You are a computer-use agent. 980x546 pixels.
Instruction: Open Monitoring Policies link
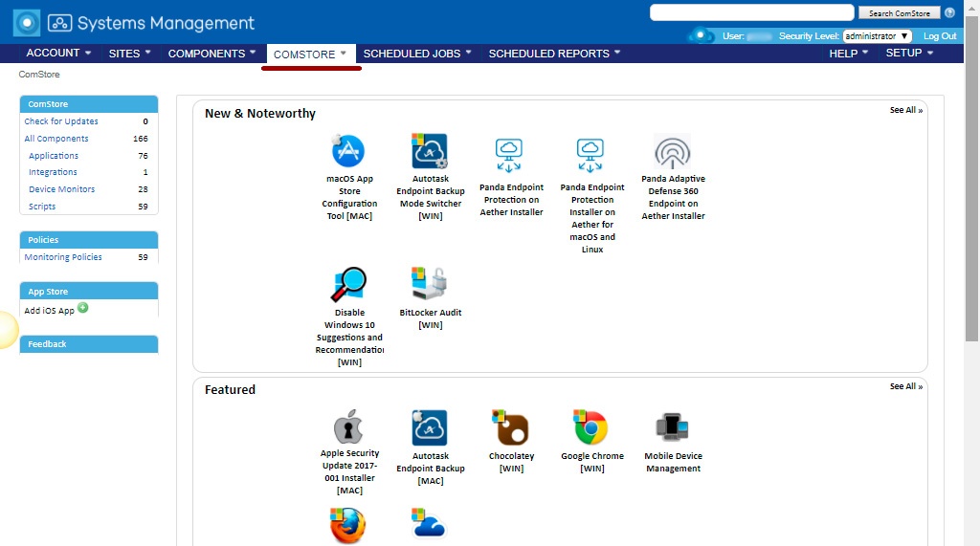point(63,257)
